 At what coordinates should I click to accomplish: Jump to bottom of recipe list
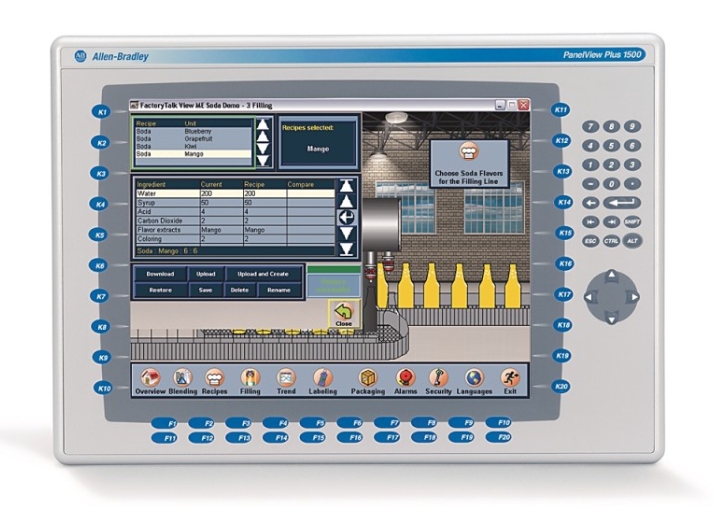click(x=263, y=160)
